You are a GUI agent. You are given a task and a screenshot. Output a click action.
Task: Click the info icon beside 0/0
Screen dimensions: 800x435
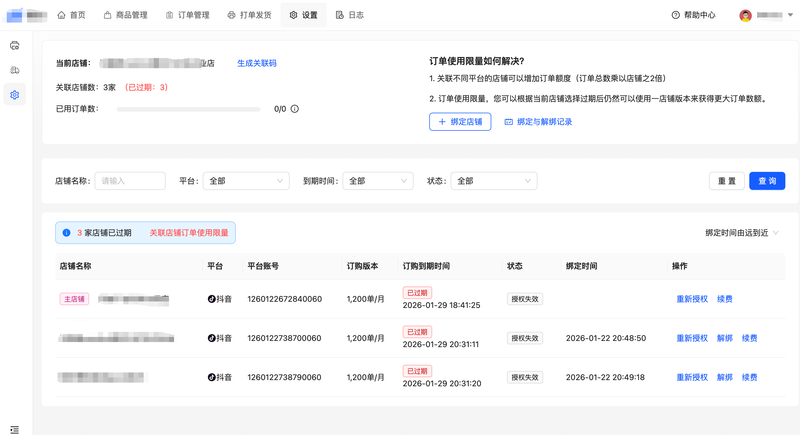pyautogui.click(x=295, y=109)
